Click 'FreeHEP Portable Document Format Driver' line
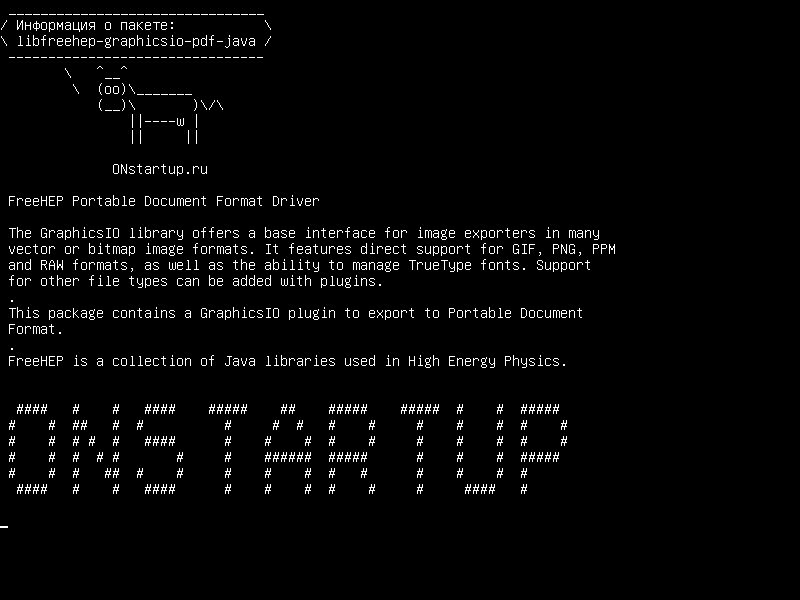 pyautogui.click(x=164, y=202)
